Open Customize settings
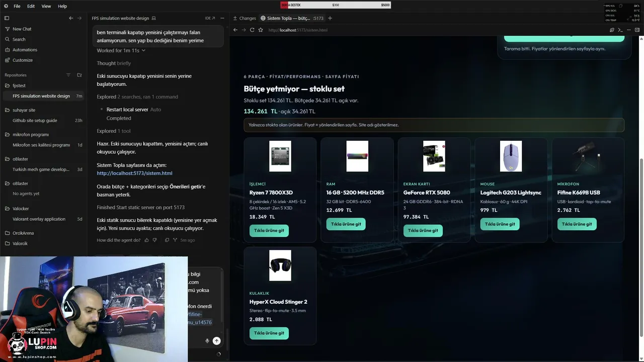Viewport: 644px width, 362px height. [x=23, y=60]
